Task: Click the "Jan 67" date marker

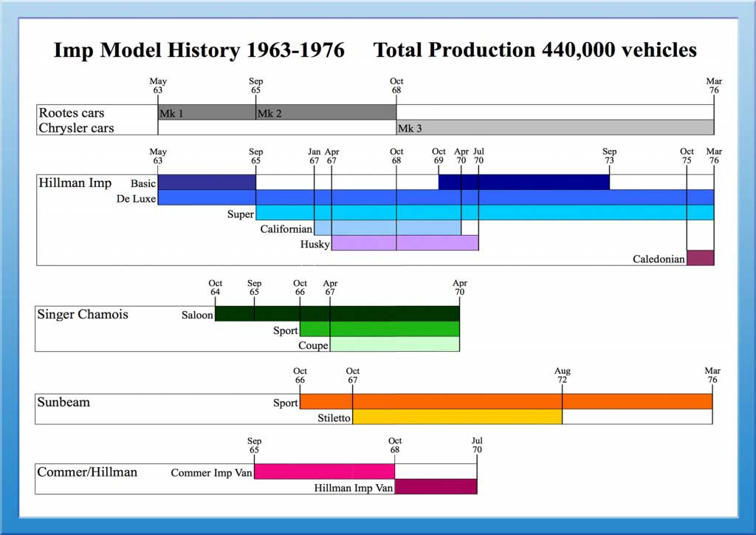Action: pos(314,156)
